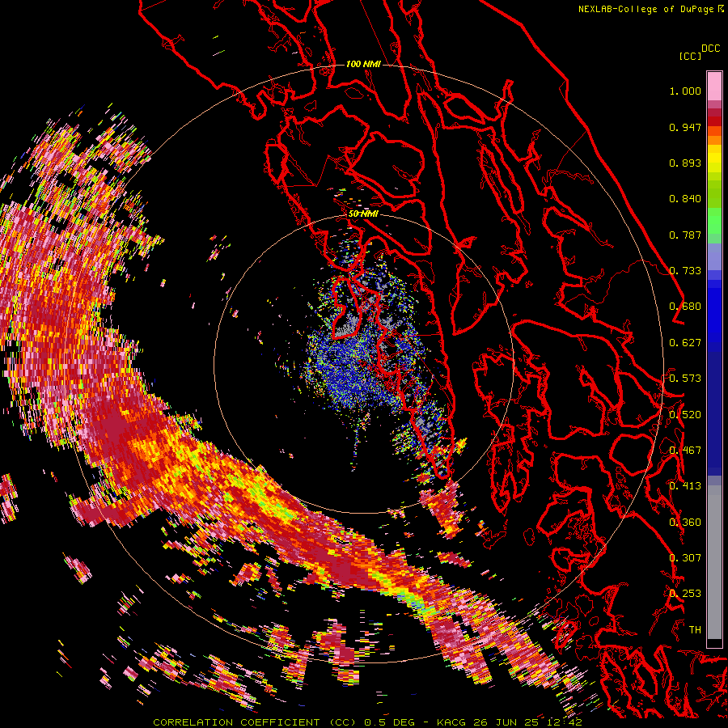728x728 pixels.
Task: Click the 26 JUN 25 date in the caption
Action: 505,722
